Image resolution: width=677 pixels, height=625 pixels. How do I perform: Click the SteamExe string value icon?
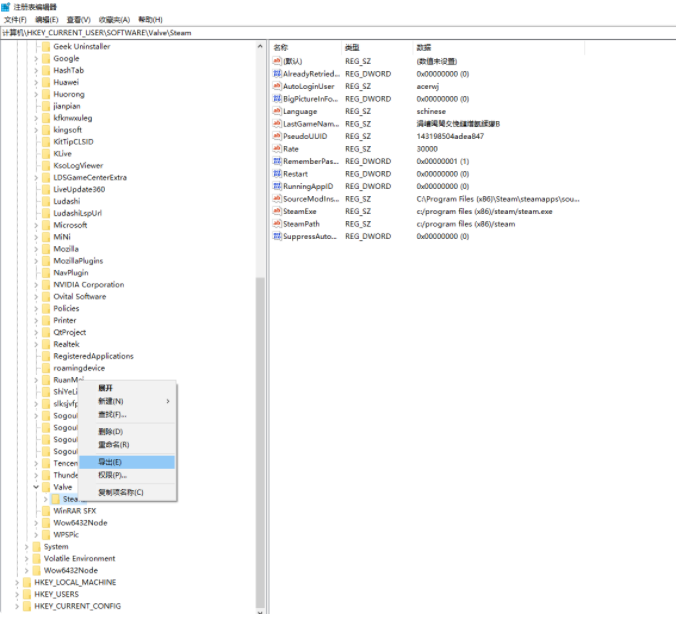point(277,211)
